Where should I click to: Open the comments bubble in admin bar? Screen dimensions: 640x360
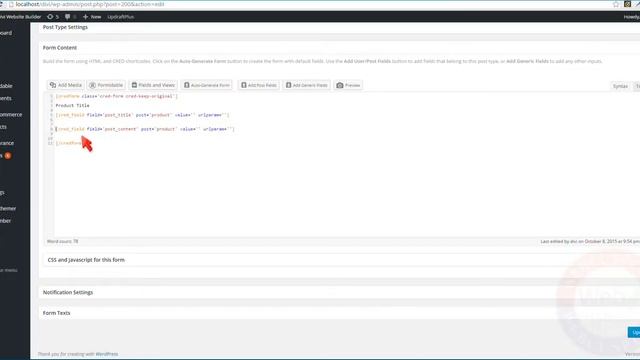(70, 17)
